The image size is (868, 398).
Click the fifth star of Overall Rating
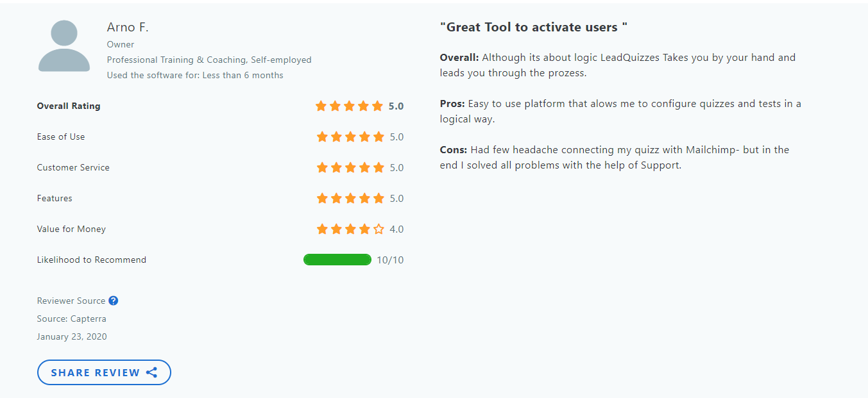379,106
